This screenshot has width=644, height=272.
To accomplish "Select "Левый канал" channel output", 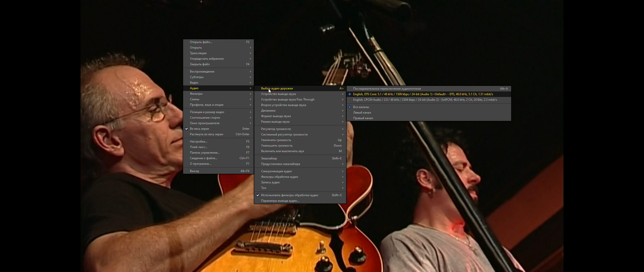I will pyautogui.click(x=362, y=112).
